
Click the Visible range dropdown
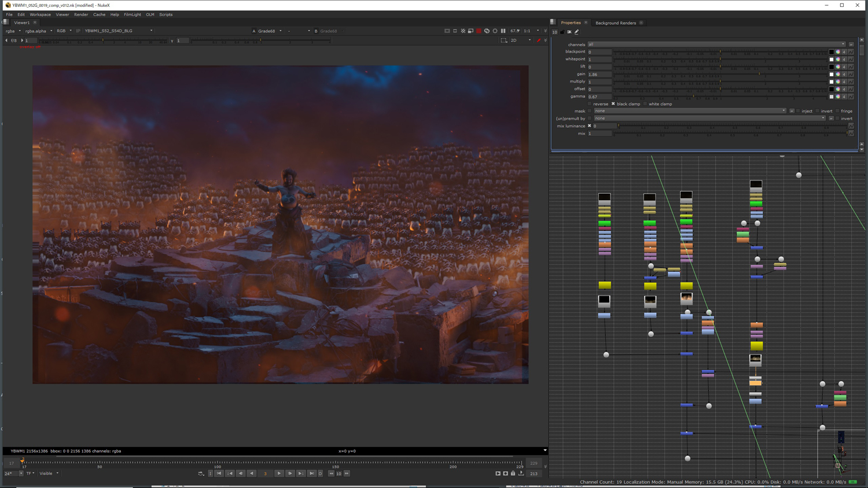point(49,474)
